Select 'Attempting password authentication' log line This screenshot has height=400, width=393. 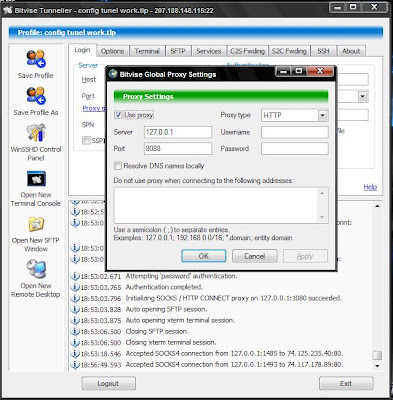(181, 276)
